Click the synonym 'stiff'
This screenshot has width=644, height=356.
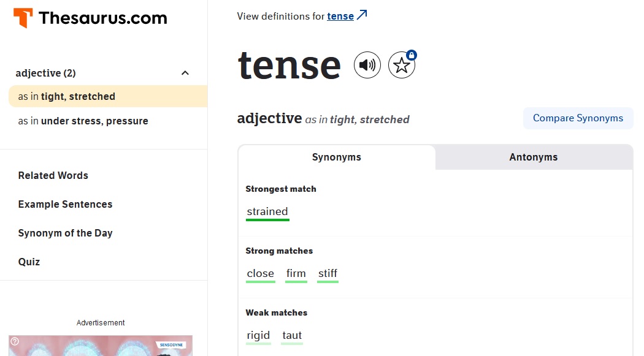point(328,273)
